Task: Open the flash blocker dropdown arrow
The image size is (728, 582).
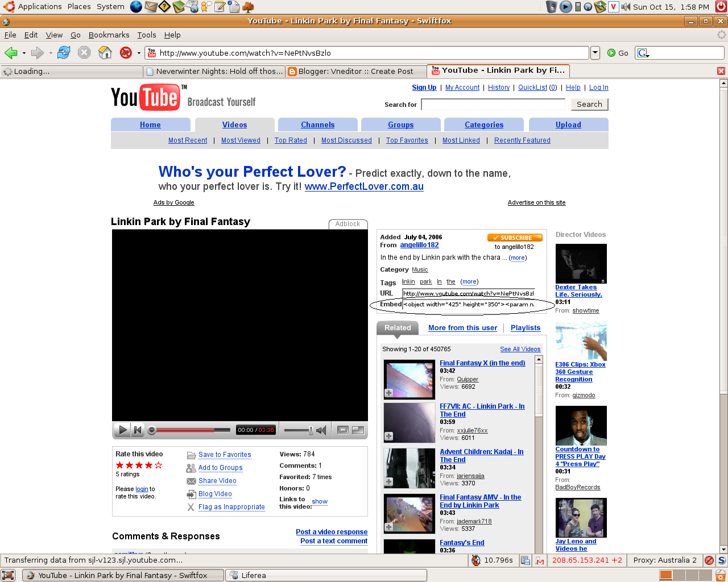Action: point(139,53)
